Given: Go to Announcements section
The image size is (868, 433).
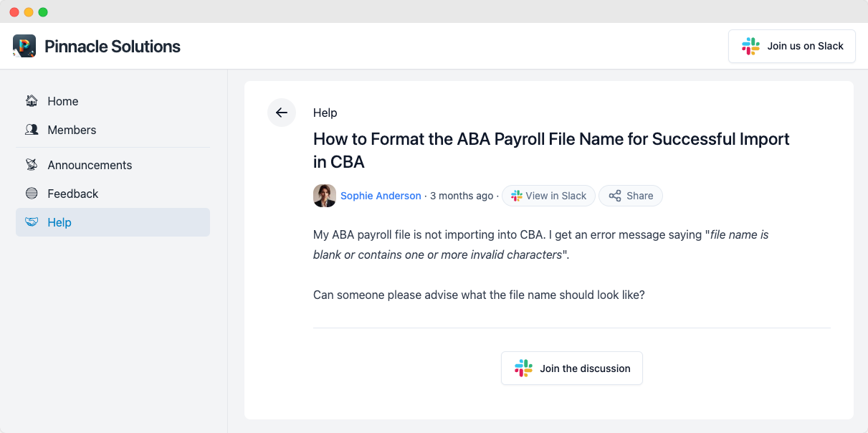Looking at the screenshot, I should 113,165.
